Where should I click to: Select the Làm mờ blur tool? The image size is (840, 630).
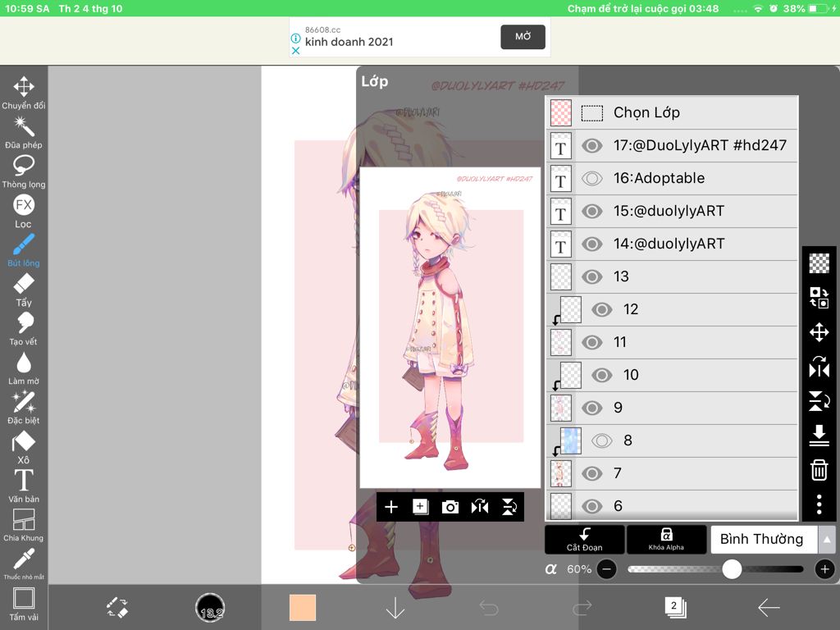click(x=24, y=368)
